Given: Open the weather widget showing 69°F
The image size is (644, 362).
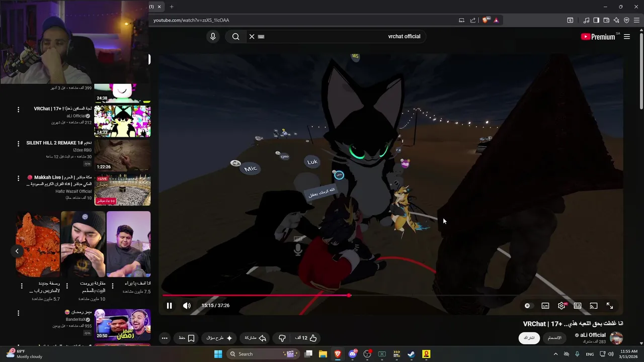Looking at the screenshot, I should [24, 353].
